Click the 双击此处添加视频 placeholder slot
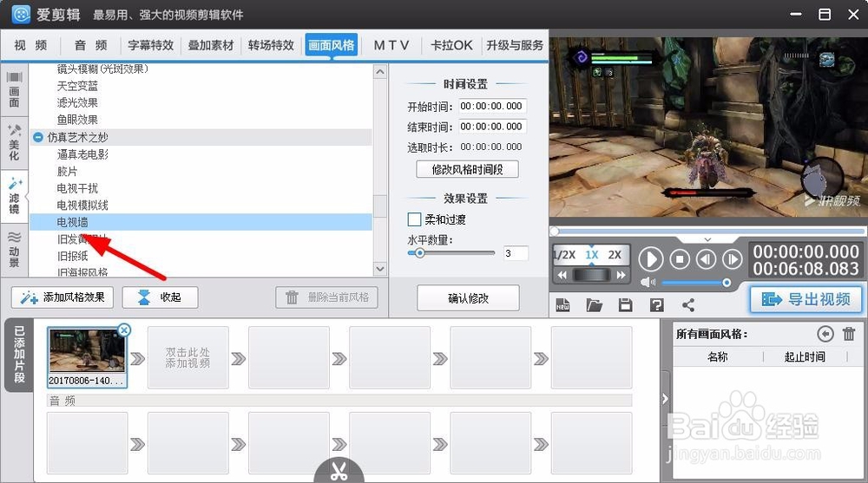 (187, 357)
